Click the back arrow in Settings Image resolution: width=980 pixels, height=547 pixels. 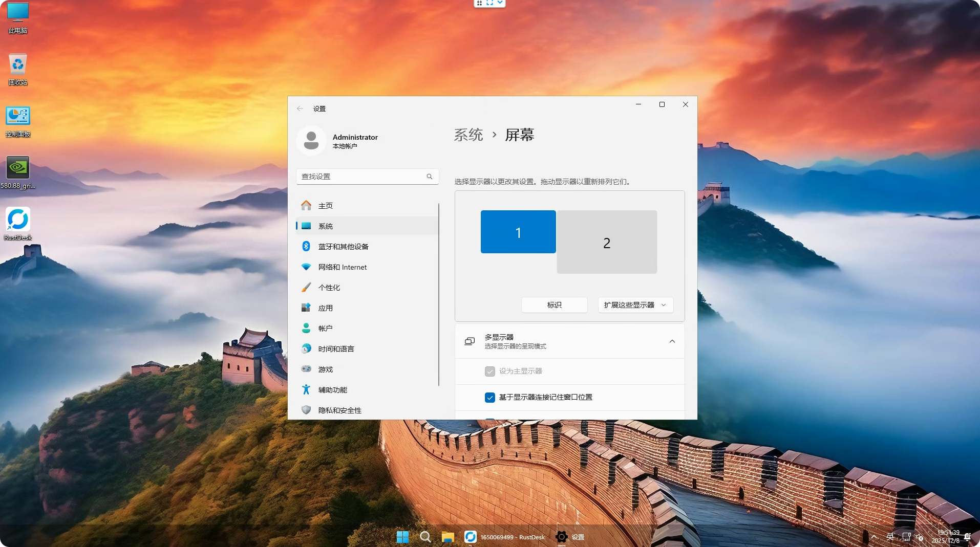pos(300,108)
